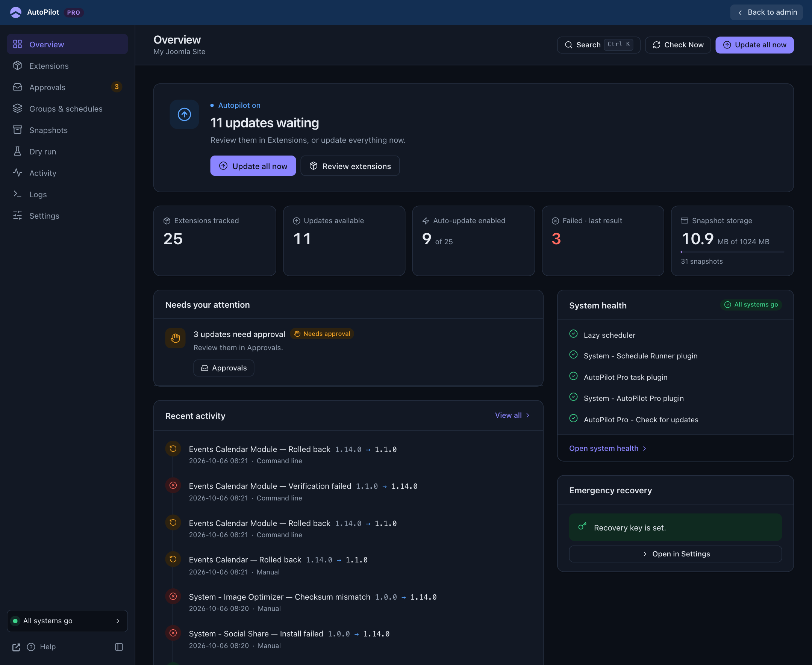The width and height of the screenshot is (812, 665).
Task: Click the AutoPilot logo icon
Action: pyautogui.click(x=16, y=12)
